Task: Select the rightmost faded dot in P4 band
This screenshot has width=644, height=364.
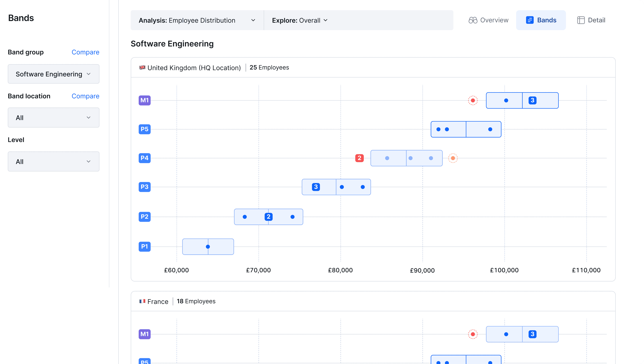Action: pyautogui.click(x=431, y=158)
